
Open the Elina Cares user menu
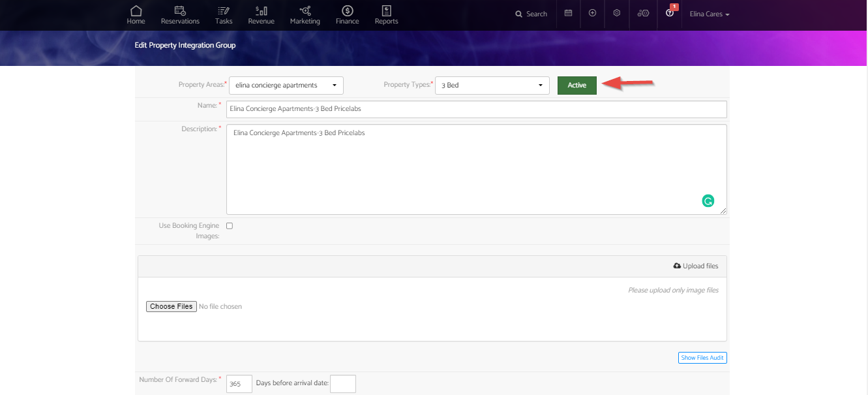click(x=709, y=14)
